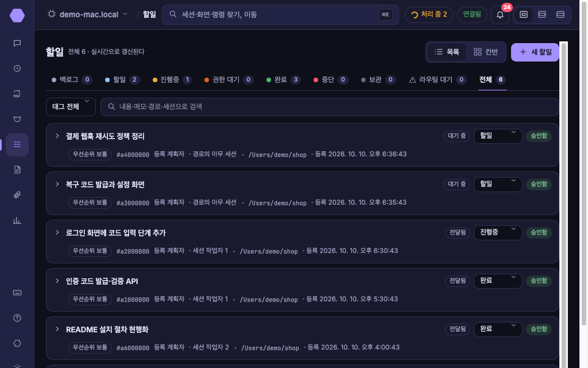Click 승인함 badge on 결제 웹훅 task
588x368 pixels.
(539, 136)
